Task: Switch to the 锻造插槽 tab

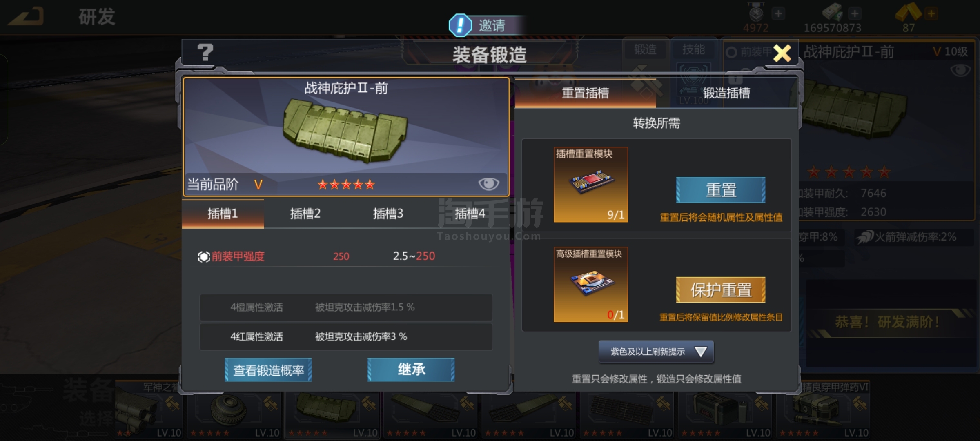Action: 726,93
